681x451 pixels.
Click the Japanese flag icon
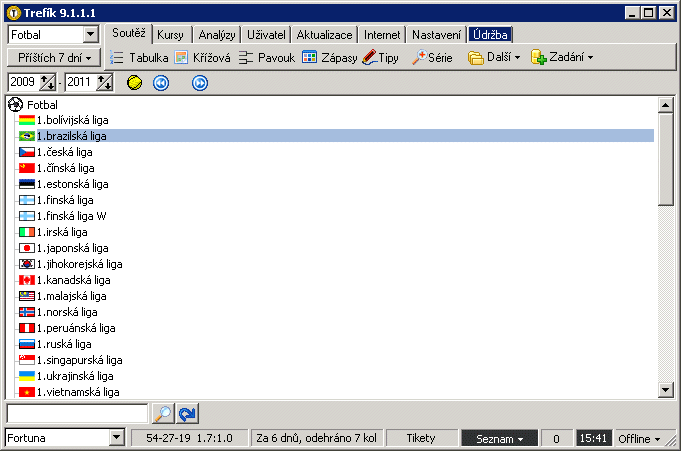(27, 248)
